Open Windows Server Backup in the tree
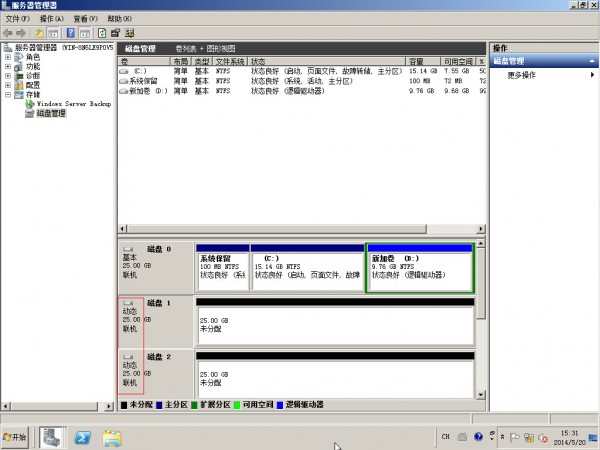 [x=72, y=103]
